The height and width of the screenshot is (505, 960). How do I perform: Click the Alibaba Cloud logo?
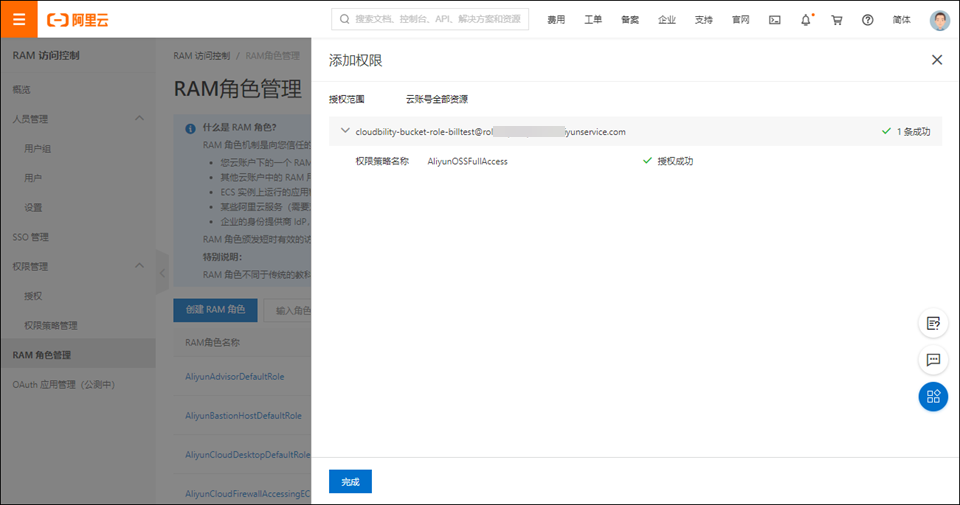pos(78,19)
